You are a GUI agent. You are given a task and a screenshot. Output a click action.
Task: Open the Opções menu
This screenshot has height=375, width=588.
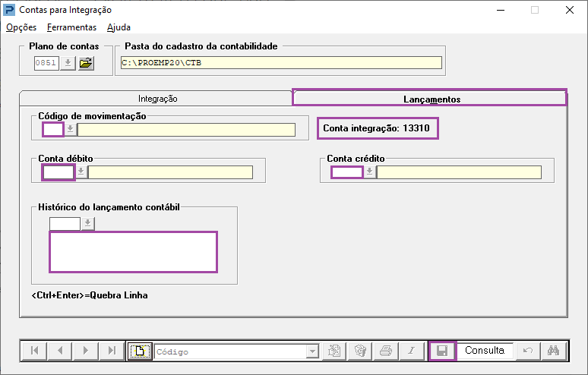coord(21,27)
